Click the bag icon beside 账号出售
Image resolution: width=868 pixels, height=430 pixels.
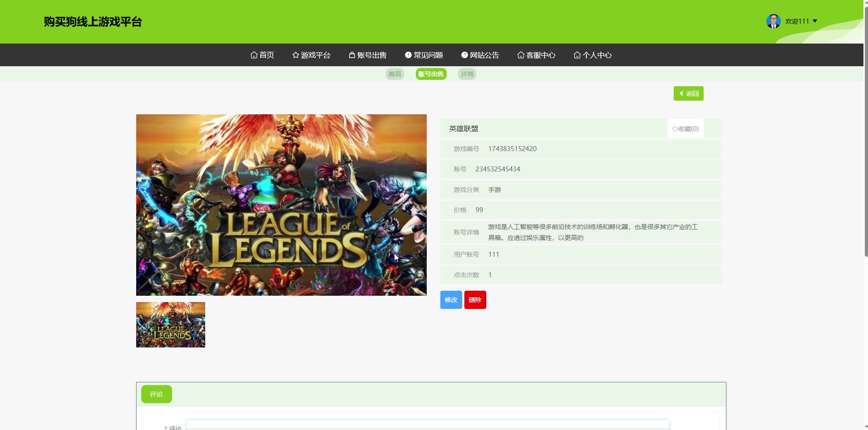coord(352,55)
